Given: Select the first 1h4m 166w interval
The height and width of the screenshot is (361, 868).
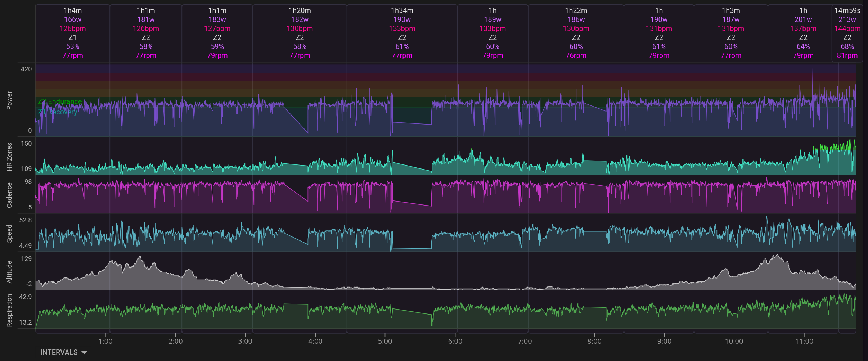Looking at the screenshot, I should tap(73, 33).
